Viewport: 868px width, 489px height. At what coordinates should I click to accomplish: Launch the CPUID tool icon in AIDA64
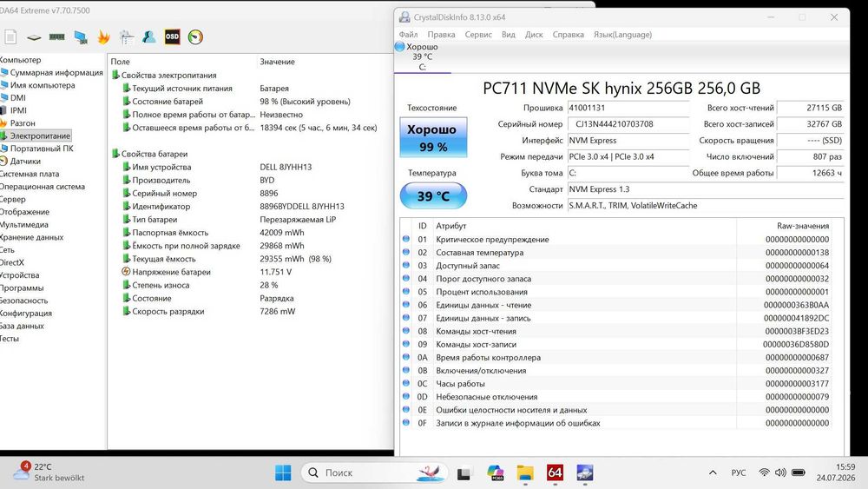(x=34, y=37)
